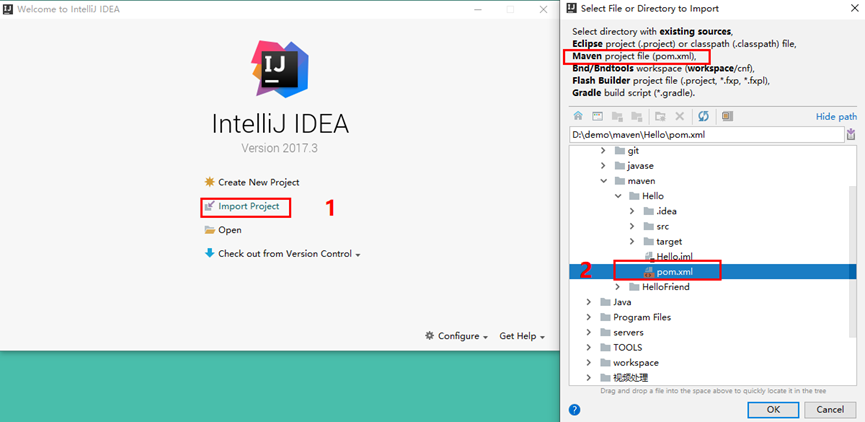865x422 pixels.
Task: Jump to the Desktop directory icon
Action: click(x=597, y=116)
